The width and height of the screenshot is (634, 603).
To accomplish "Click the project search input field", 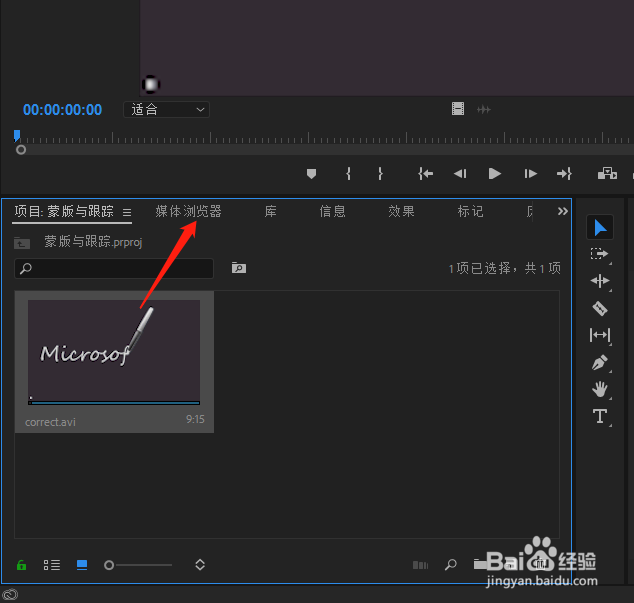I will (114, 268).
